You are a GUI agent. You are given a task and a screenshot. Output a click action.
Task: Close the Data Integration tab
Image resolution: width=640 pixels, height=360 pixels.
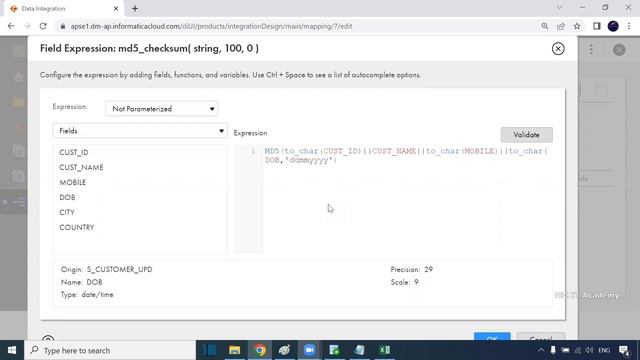tap(116, 9)
